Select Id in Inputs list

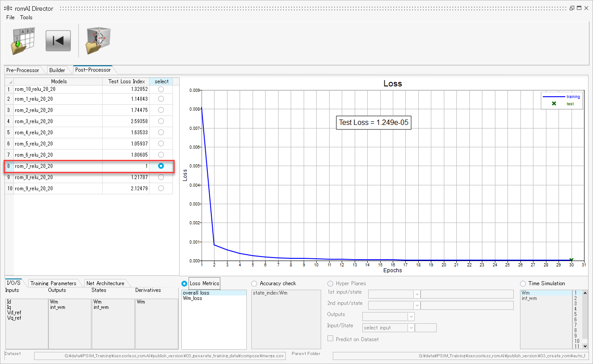point(9,302)
